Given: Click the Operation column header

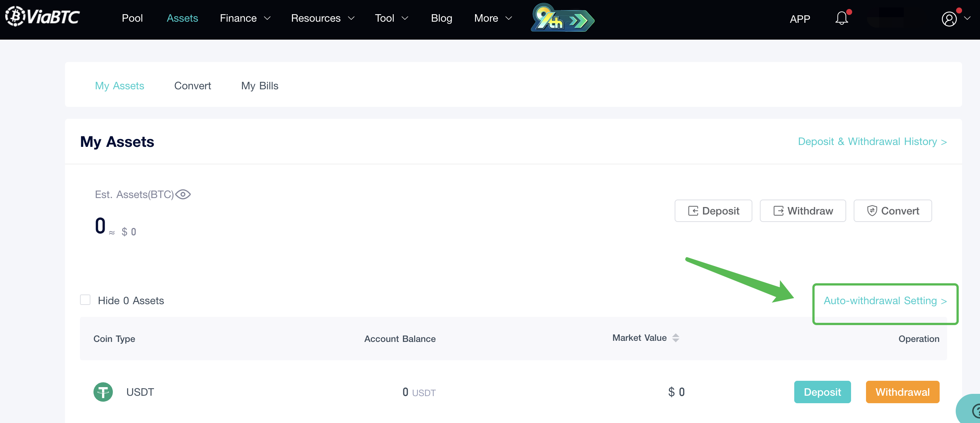Looking at the screenshot, I should 919,339.
